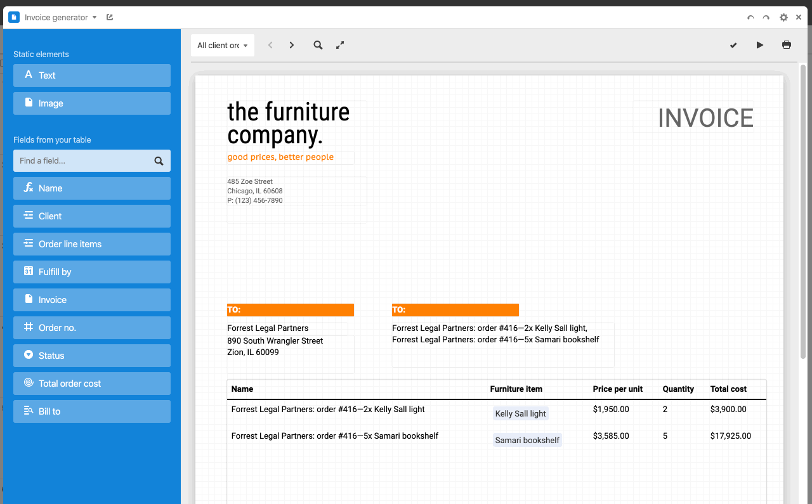Click the play preview icon

(x=760, y=46)
